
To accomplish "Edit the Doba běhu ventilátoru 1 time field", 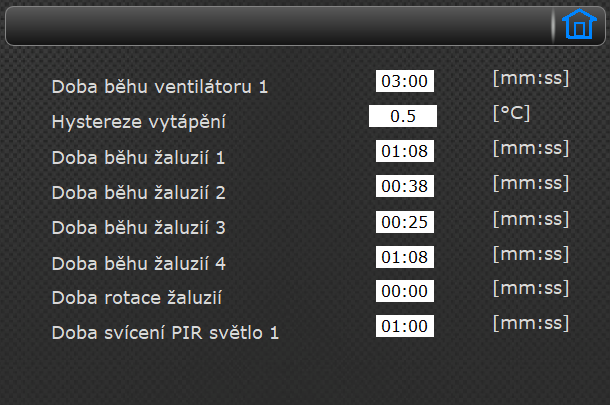I will (405, 81).
